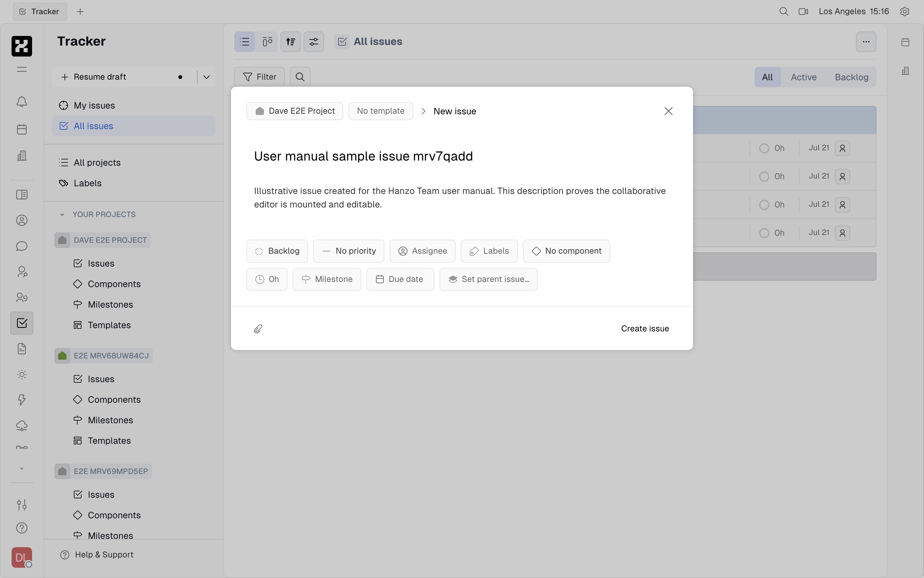Click the video camera icon in the top bar
Image resolution: width=924 pixels, height=578 pixels.
click(x=803, y=12)
